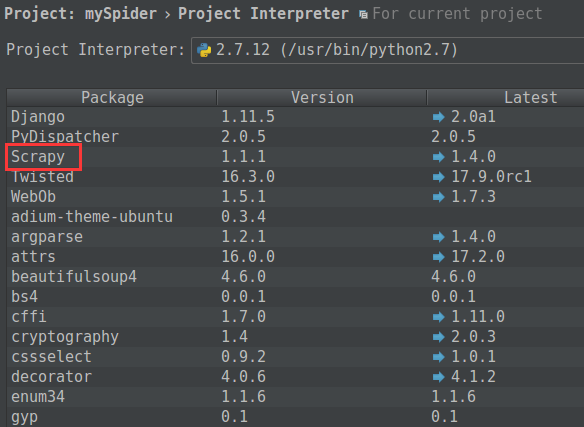Click the upgrade arrow beside cffi 1.11.0
This screenshot has width=584, height=427.
(x=438, y=317)
